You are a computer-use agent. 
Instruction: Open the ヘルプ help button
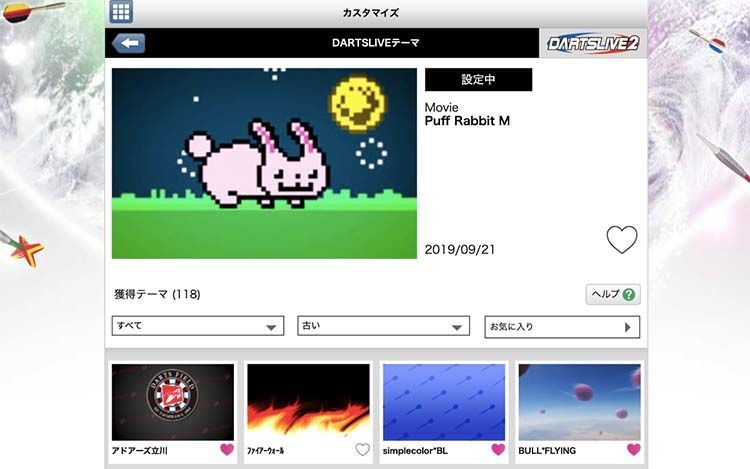click(613, 294)
